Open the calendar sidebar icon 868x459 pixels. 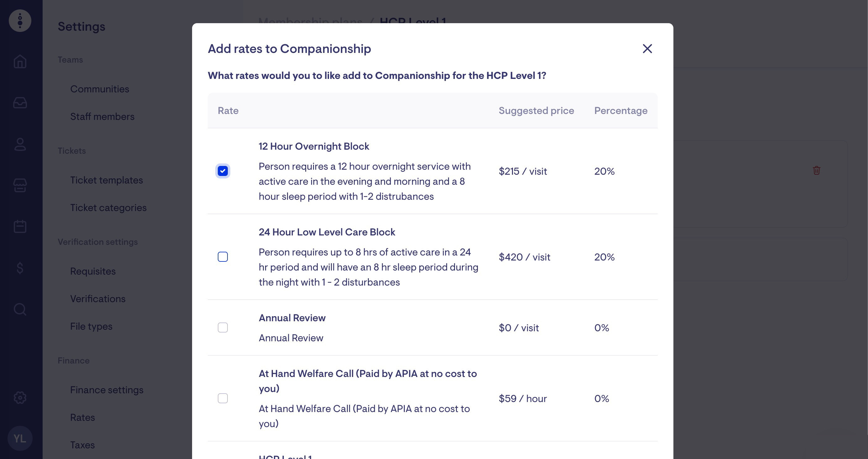click(x=20, y=226)
